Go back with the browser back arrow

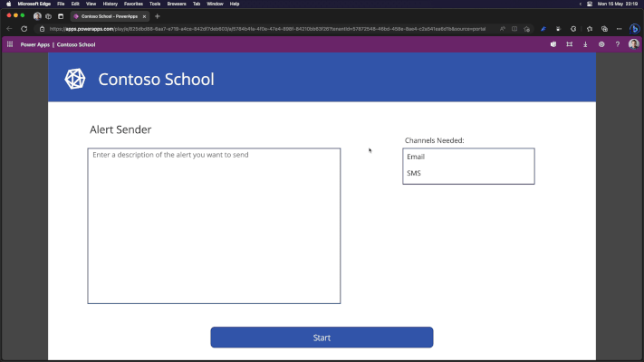tap(9, 29)
